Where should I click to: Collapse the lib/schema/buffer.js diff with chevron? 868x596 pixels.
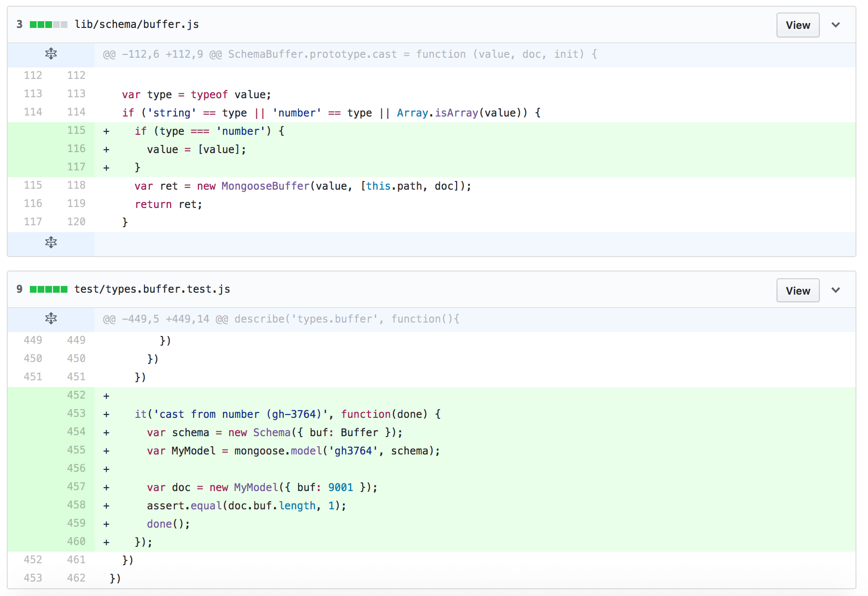(x=836, y=25)
